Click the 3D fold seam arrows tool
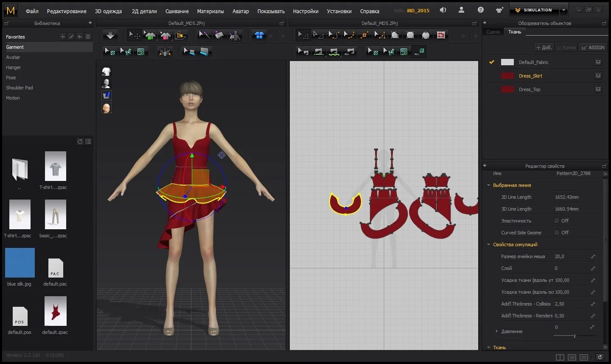This screenshot has height=364, width=611. coord(165,52)
